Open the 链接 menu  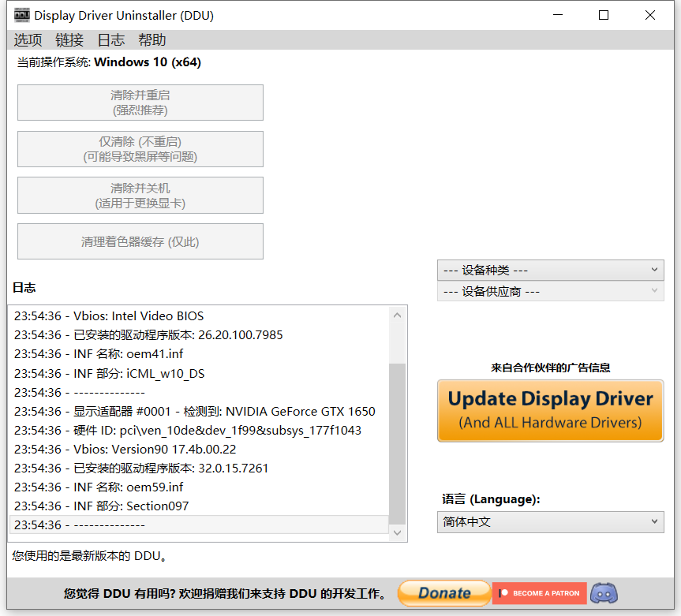[x=69, y=40]
